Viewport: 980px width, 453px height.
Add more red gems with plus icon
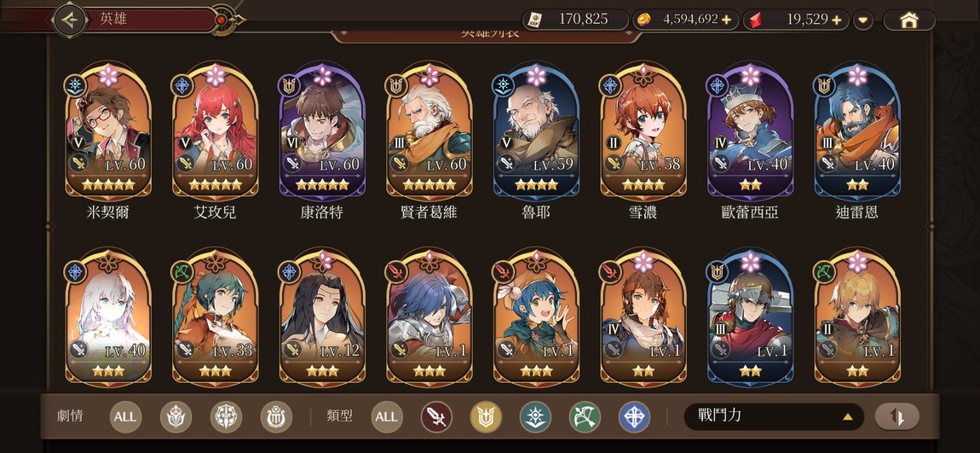click(x=837, y=20)
